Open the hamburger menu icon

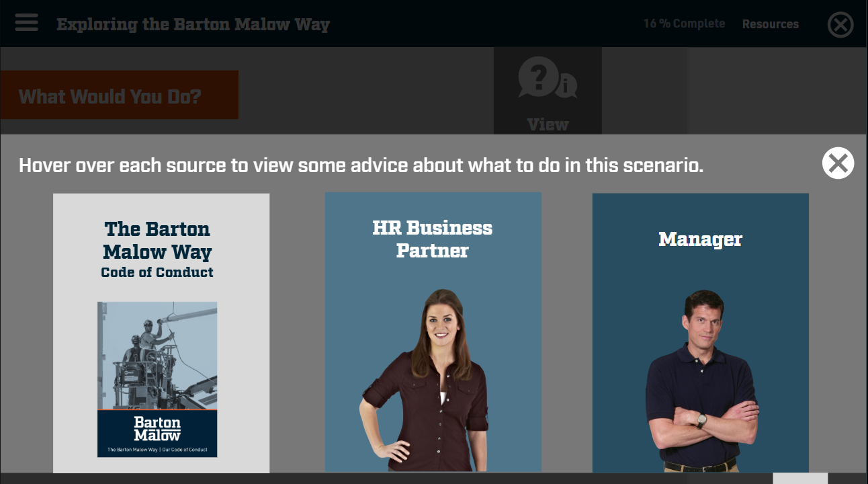tap(26, 23)
